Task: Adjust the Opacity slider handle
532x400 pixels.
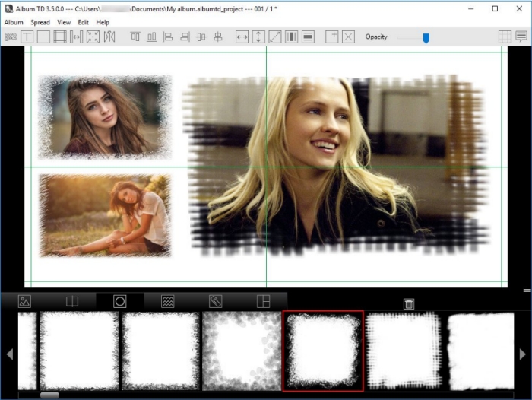Action: 426,37
